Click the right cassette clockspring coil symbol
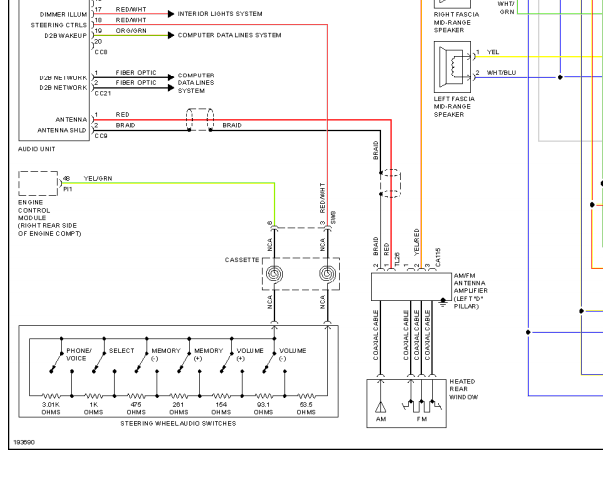Screen dimensions: 603x484 327,274
